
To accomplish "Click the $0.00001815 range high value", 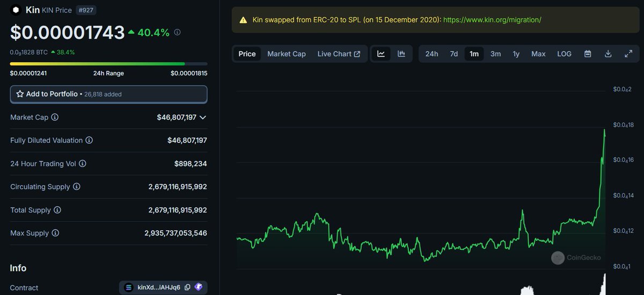I will point(189,73).
